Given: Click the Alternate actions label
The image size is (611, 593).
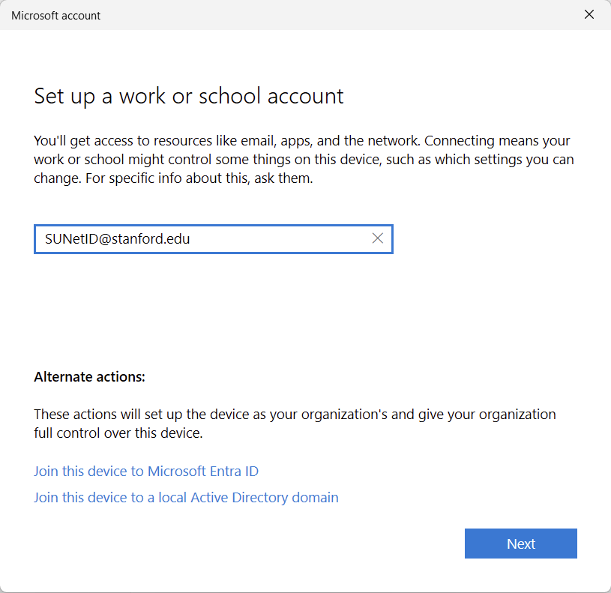Looking at the screenshot, I should click(x=90, y=377).
